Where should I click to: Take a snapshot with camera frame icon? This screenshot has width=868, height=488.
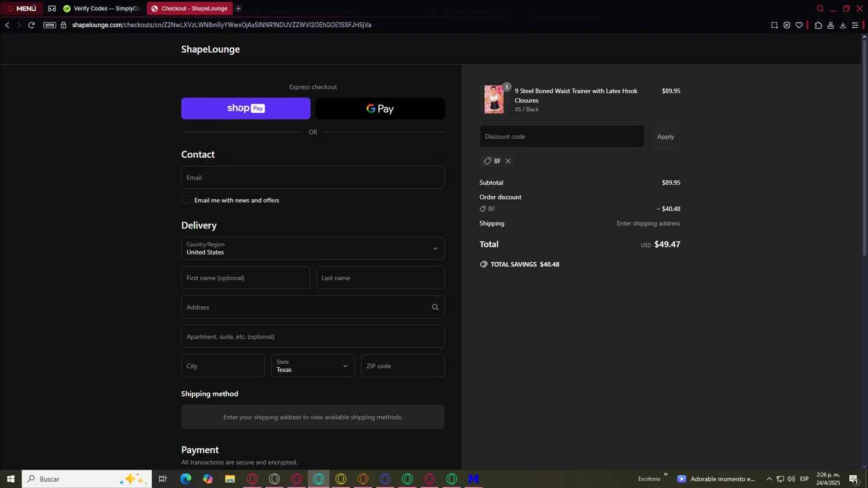(774, 25)
